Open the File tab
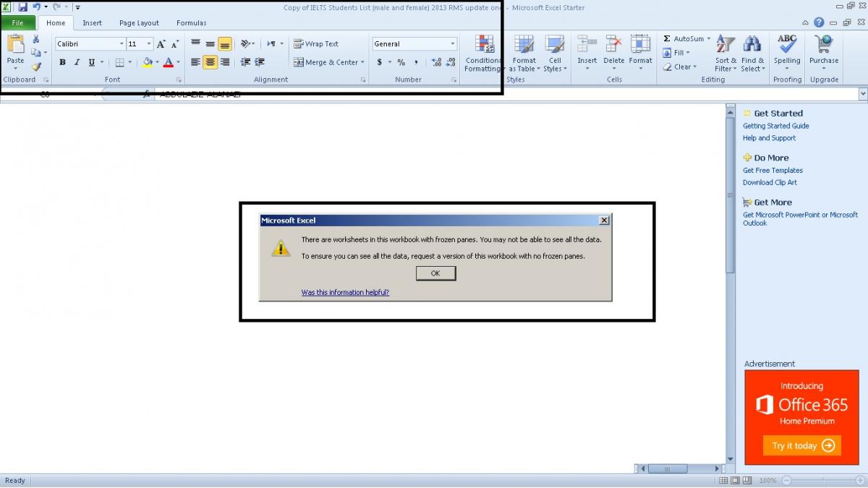 18,23
